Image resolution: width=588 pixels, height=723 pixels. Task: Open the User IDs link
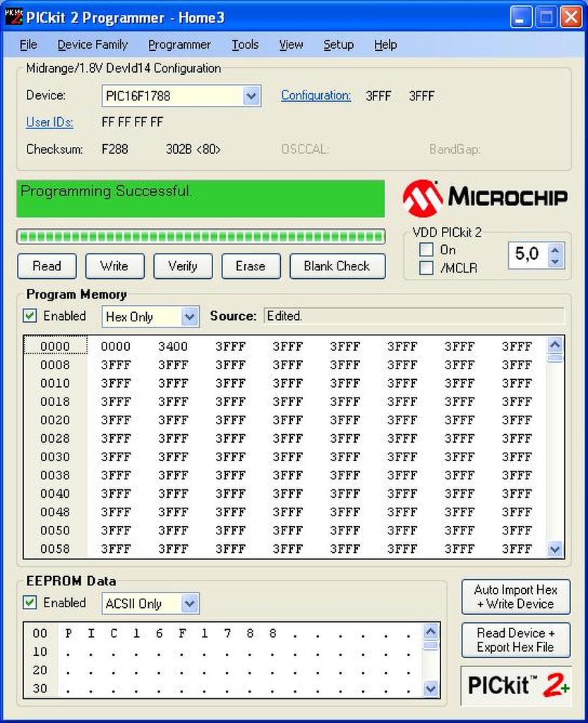50,122
